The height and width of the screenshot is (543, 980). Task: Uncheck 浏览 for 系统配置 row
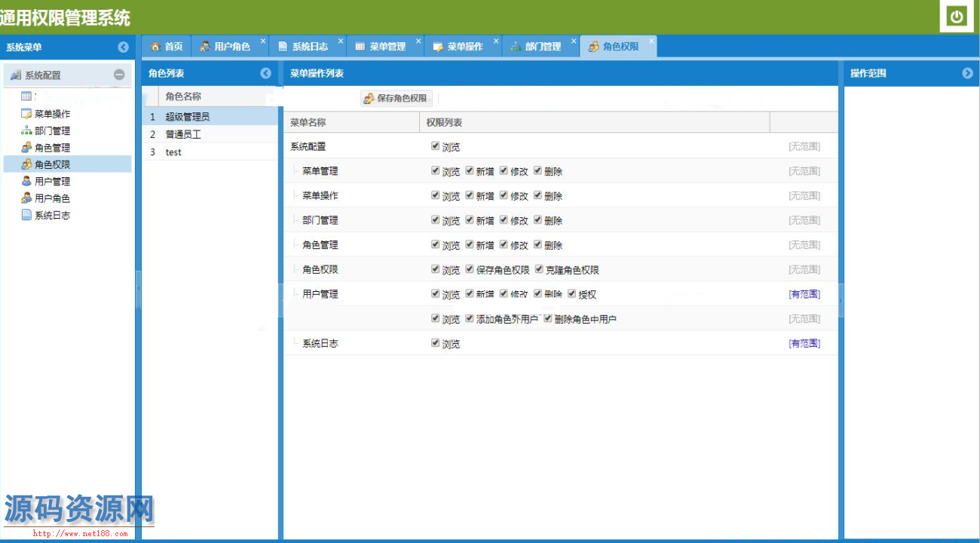click(x=435, y=146)
